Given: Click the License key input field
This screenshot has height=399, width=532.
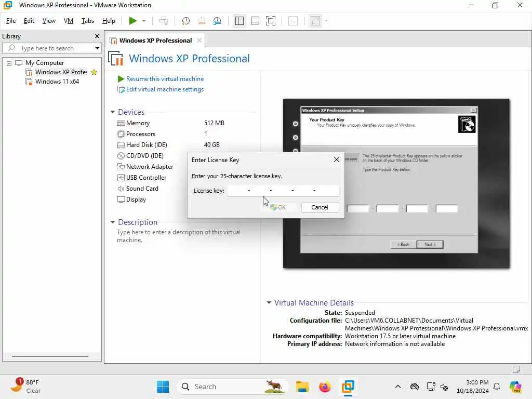Looking at the screenshot, I should [283, 190].
